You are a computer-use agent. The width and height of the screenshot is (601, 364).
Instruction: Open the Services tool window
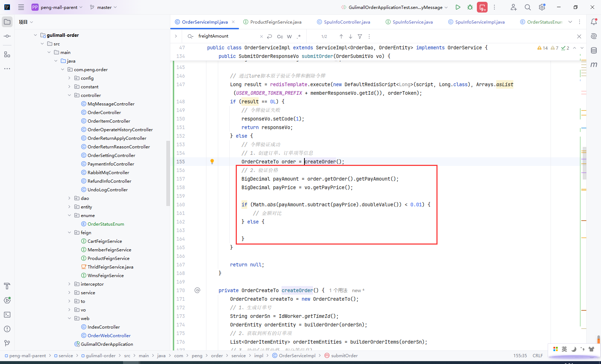tap(7, 300)
